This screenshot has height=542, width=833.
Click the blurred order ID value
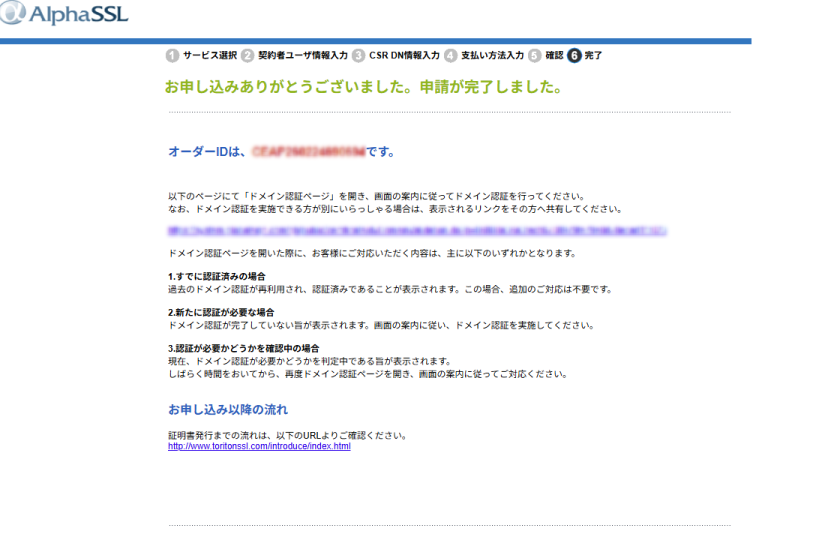[x=307, y=152]
